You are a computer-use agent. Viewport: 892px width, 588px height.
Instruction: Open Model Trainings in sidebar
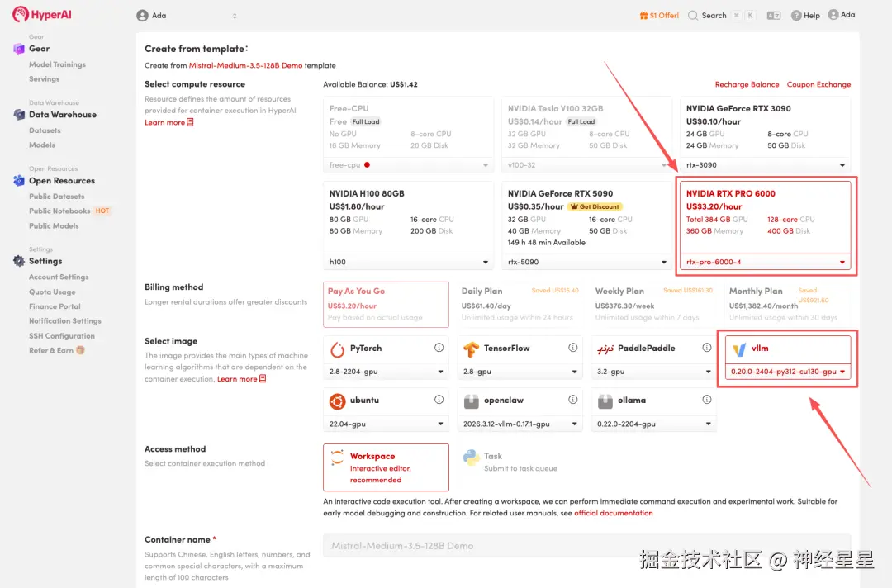[58, 64]
